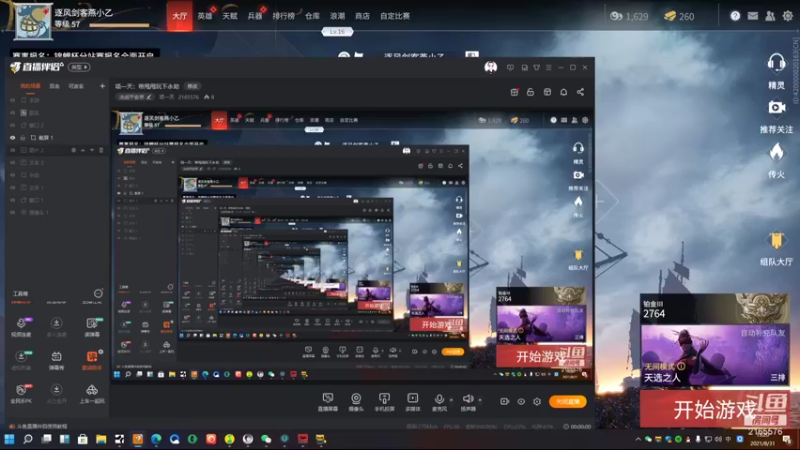Open the 排行榜 tab in the game window
This screenshot has width=800, height=450.
tap(284, 16)
